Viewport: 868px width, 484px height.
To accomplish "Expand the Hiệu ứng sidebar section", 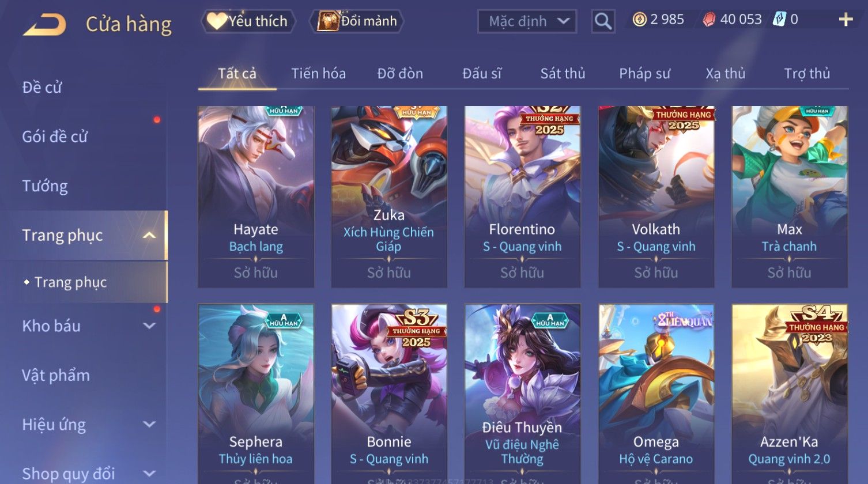I will pos(149,425).
